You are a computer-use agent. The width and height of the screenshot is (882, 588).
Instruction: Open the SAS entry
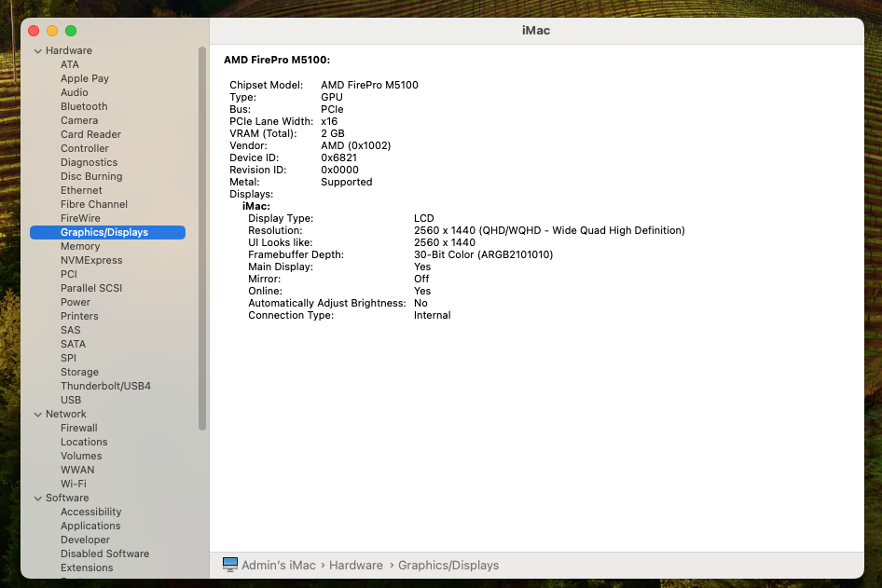(x=70, y=330)
